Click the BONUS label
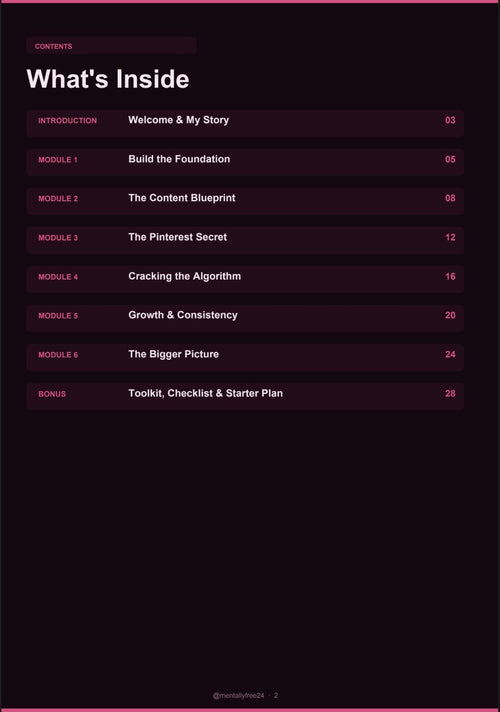The image size is (500, 712). tap(52, 394)
